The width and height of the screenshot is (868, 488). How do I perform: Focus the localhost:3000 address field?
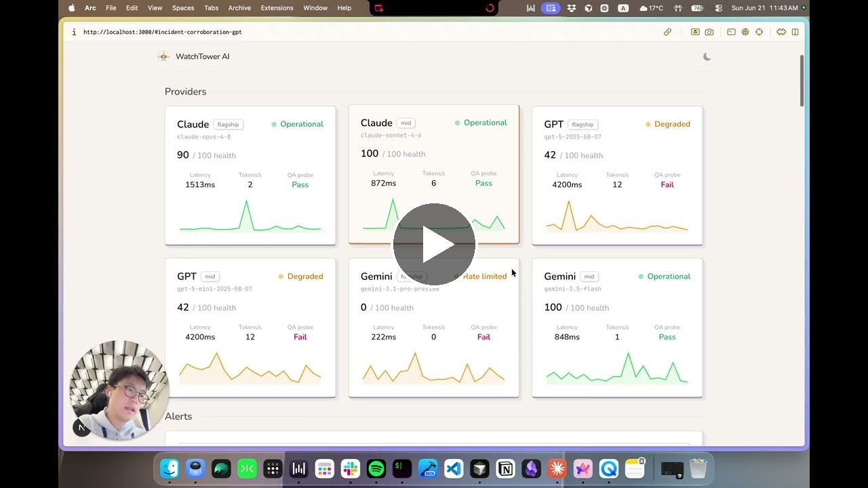click(x=163, y=32)
